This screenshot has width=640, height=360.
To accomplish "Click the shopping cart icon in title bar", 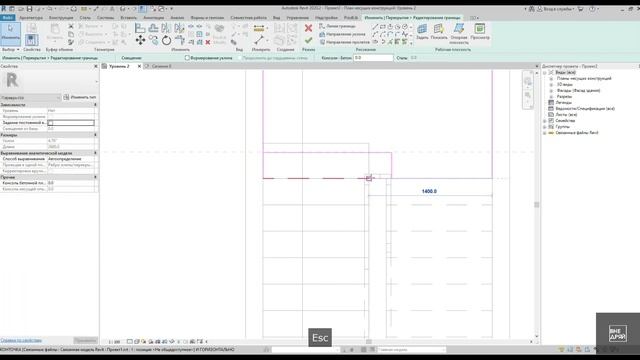I will [x=580, y=9].
